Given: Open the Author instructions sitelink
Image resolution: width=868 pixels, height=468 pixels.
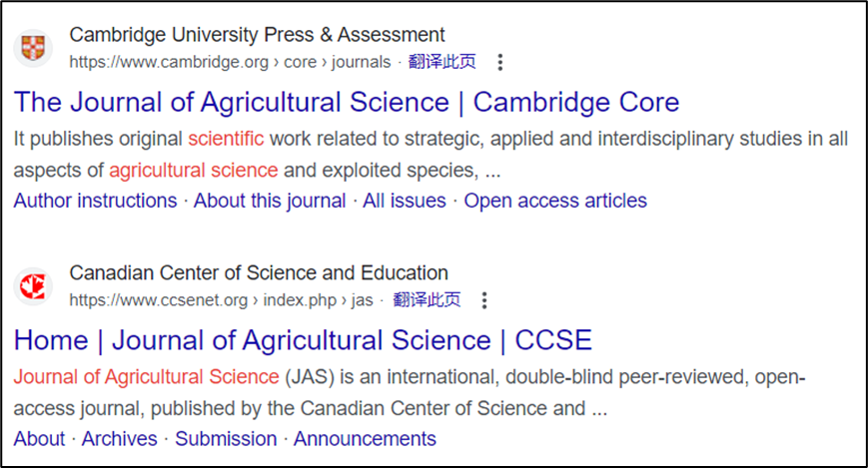Looking at the screenshot, I should [95, 201].
